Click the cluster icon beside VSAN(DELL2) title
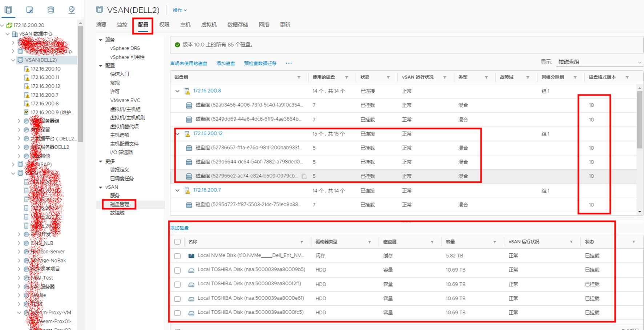The image size is (644, 330). tap(99, 10)
